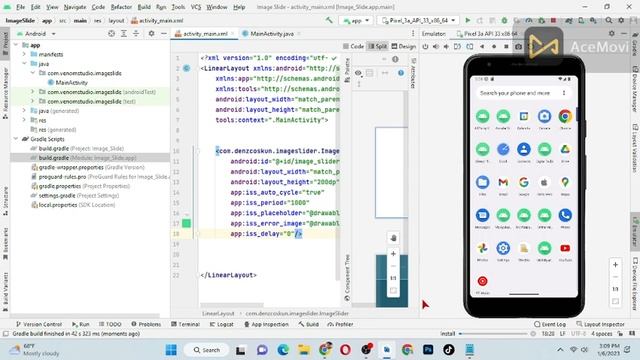Expand the res folder

[24, 120]
